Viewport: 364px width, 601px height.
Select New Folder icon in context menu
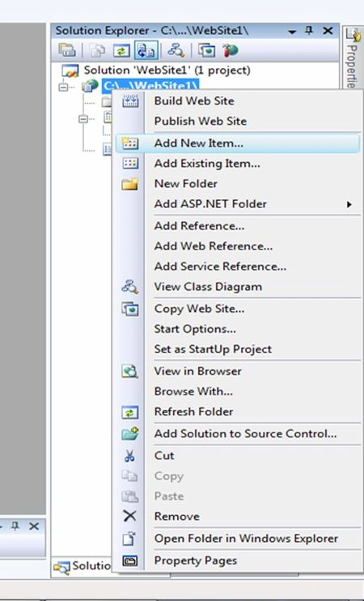point(130,184)
